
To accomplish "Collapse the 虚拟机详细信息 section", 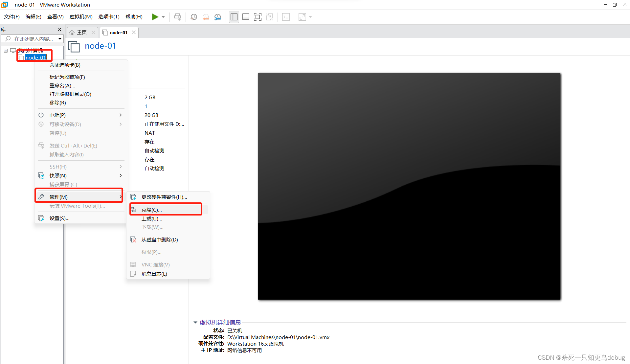I will (195, 323).
